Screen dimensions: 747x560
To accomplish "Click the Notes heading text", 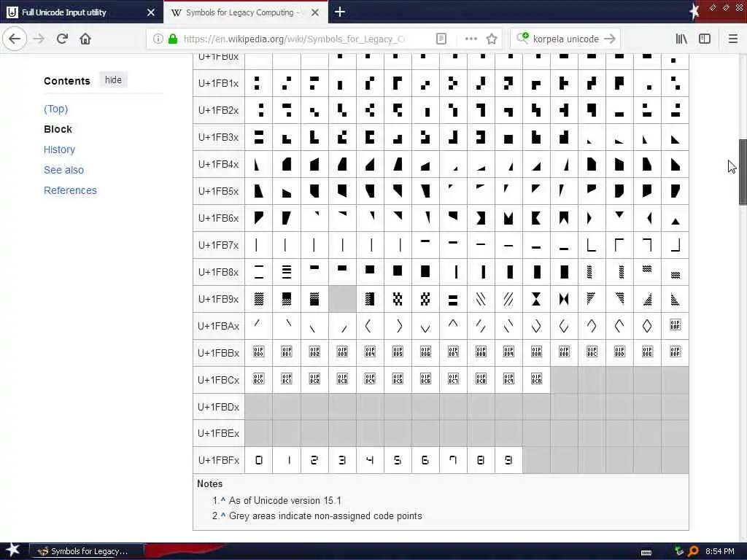I will pos(209,484).
